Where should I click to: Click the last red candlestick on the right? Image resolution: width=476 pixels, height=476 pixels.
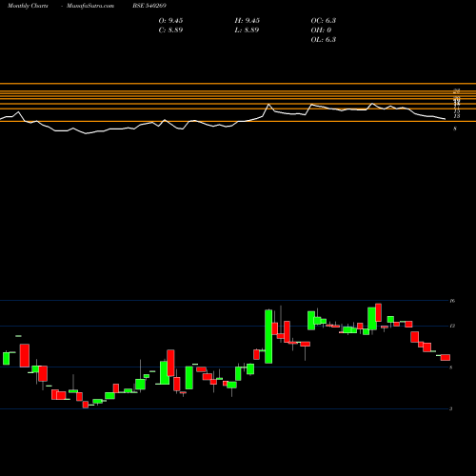[446, 358]
